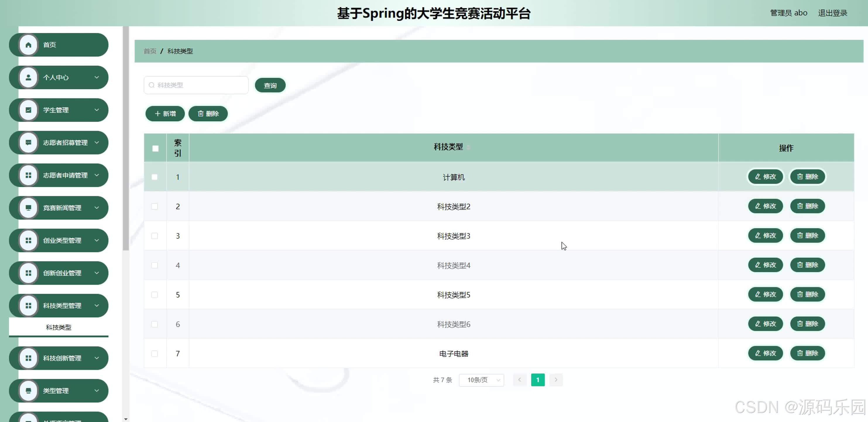Click the 新增 add button

coord(165,114)
